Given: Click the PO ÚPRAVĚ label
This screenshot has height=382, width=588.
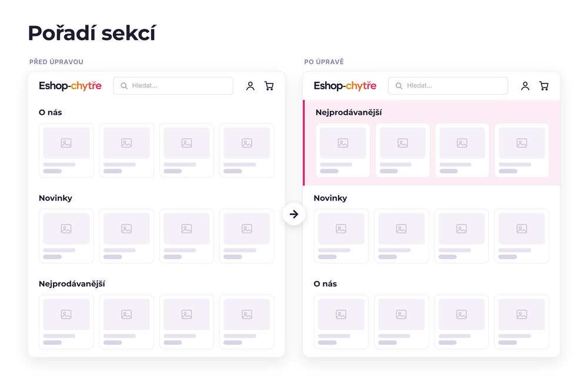Looking at the screenshot, I should (x=324, y=62).
